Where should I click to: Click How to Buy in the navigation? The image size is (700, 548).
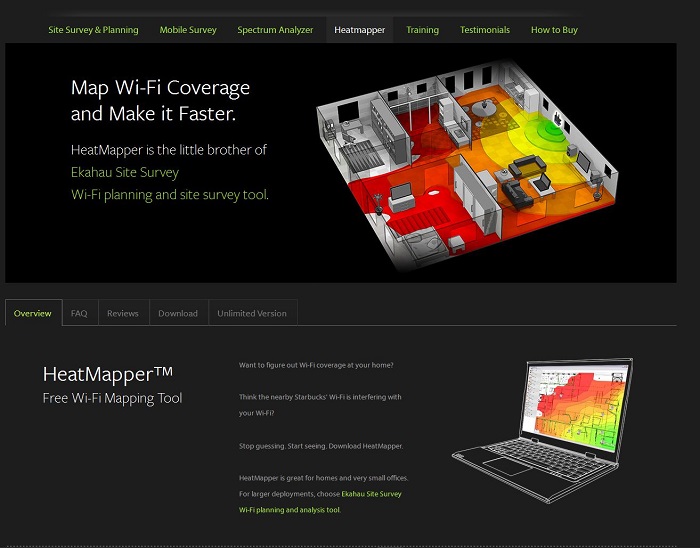click(554, 30)
